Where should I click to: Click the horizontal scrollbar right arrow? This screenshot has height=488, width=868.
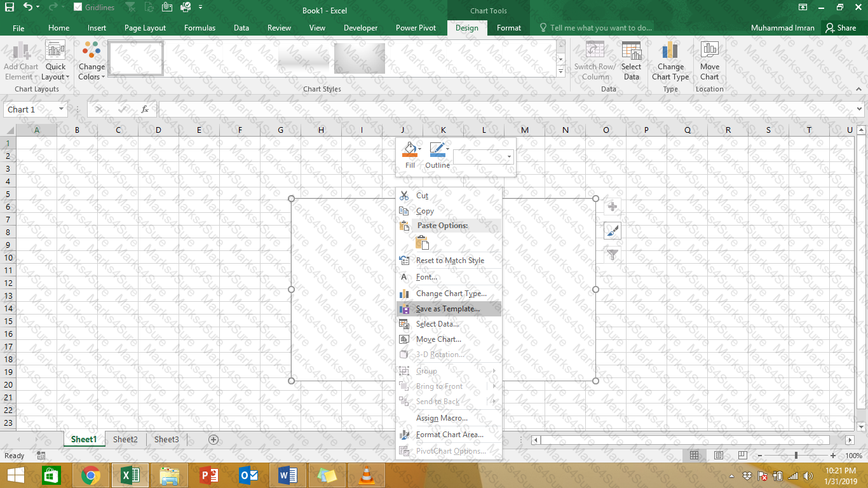click(850, 440)
